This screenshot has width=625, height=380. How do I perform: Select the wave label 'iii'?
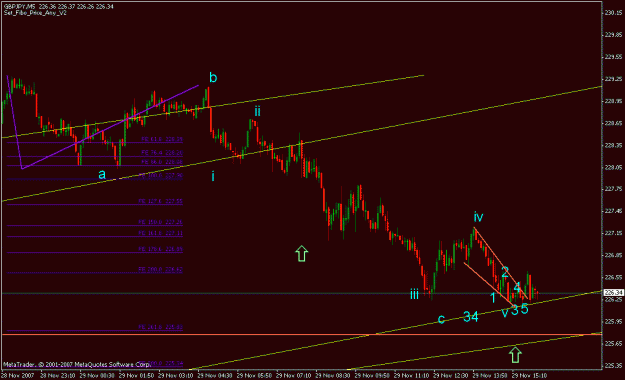tap(415, 294)
